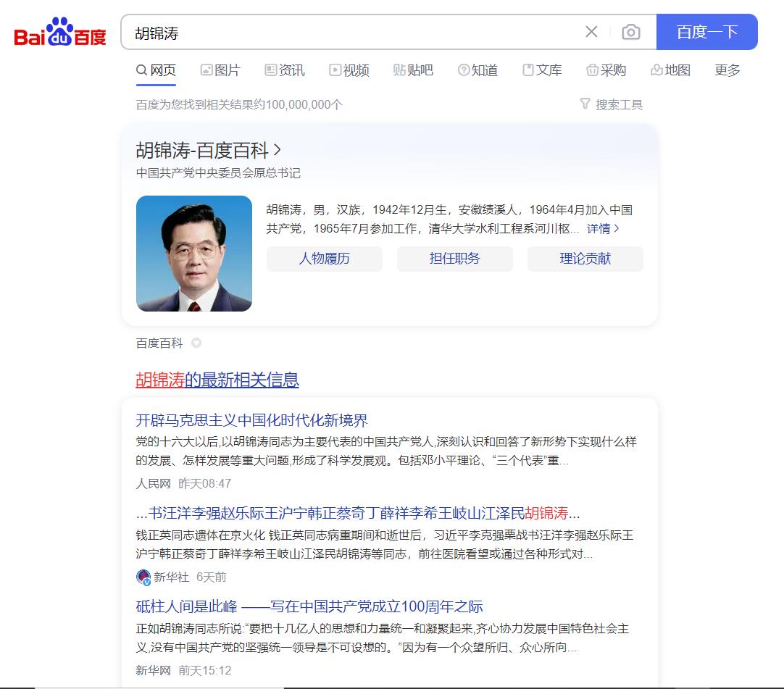Switch to the 资讯 tab
784x689 pixels.
click(285, 70)
